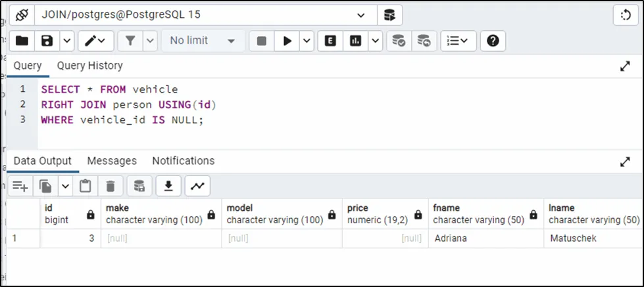The width and height of the screenshot is (644, 287).
Task: Expand the JOIN/postgres connection dropdown
Action: tap(361, 14)
